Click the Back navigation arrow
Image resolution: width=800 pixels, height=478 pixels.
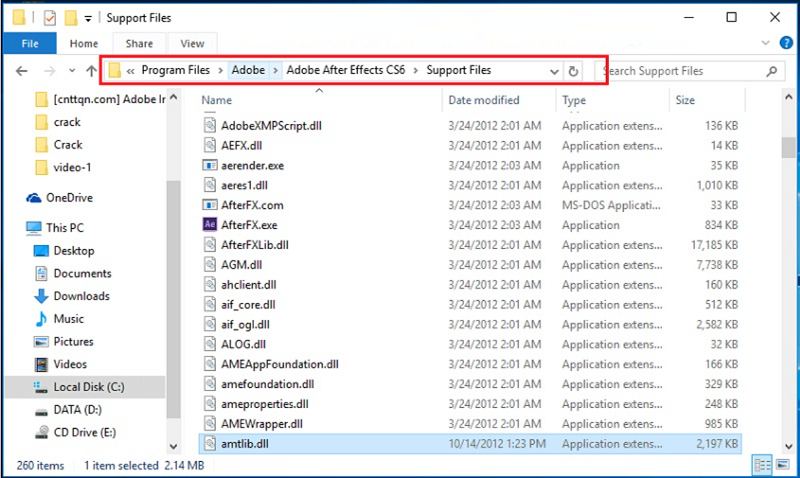tap(22, 71)
